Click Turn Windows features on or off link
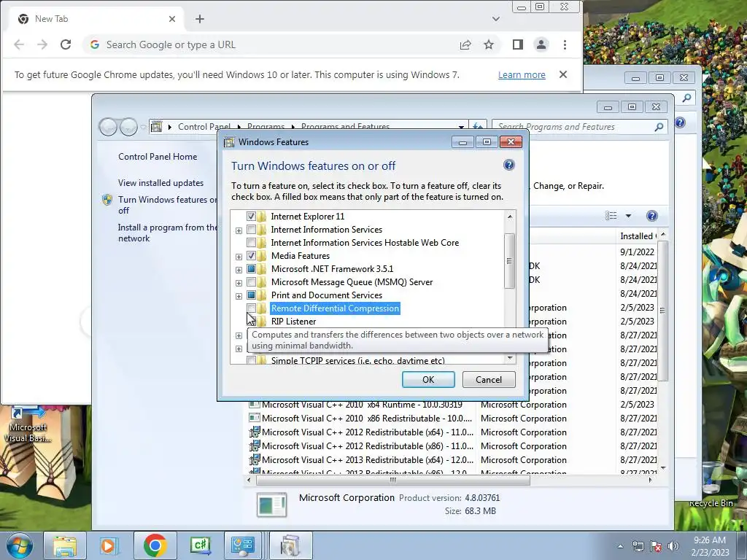Screen dimensions: 747x560 pos(167,205)
